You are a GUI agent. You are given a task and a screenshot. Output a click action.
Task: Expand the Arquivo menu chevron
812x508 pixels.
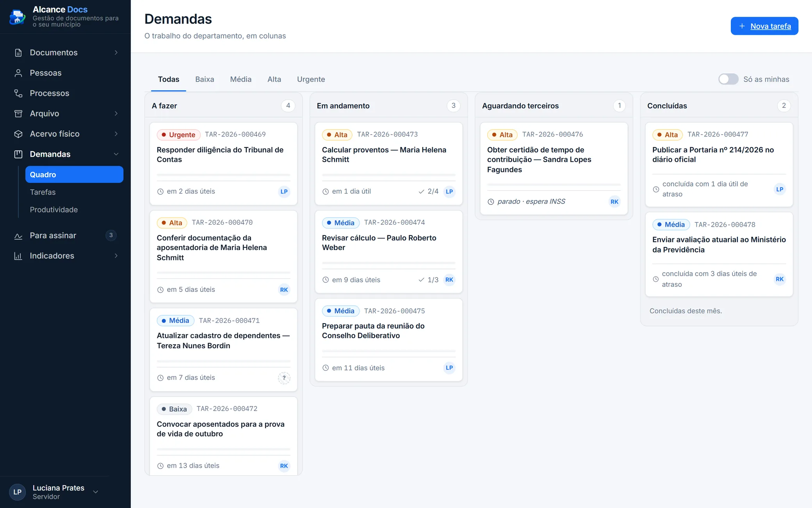click(116, 114)
